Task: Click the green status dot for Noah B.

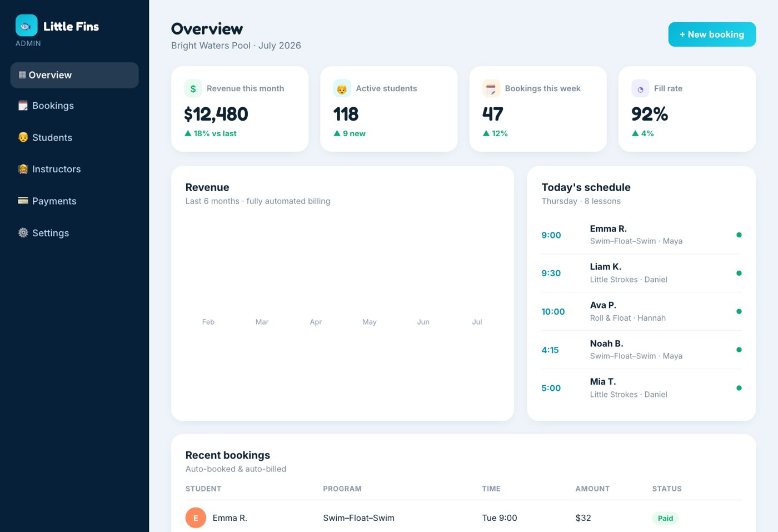Action: pyautogui.click(x=739, y=350)
